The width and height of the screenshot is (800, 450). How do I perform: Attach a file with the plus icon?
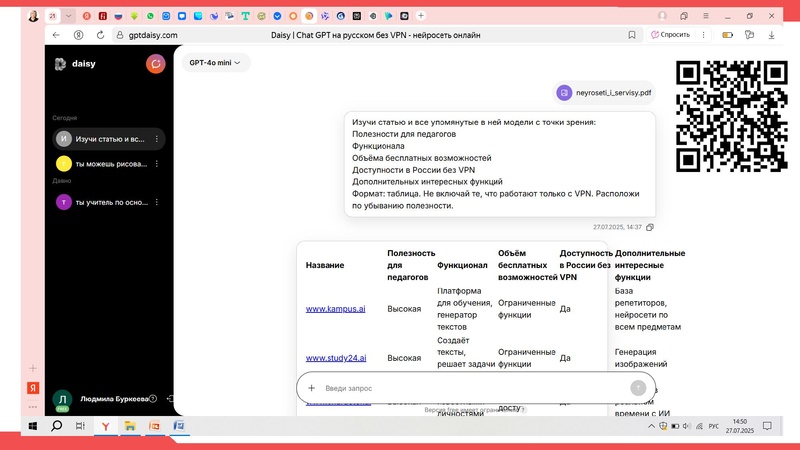pos(311,388)
